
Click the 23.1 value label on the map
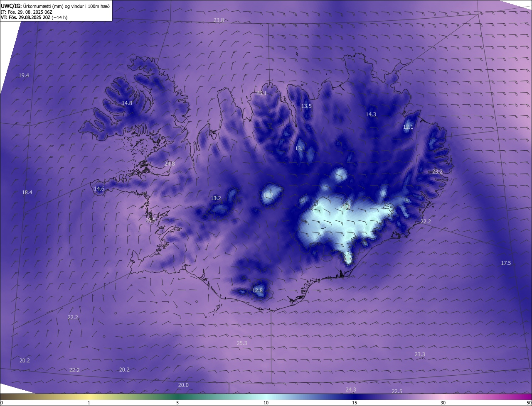261,93
